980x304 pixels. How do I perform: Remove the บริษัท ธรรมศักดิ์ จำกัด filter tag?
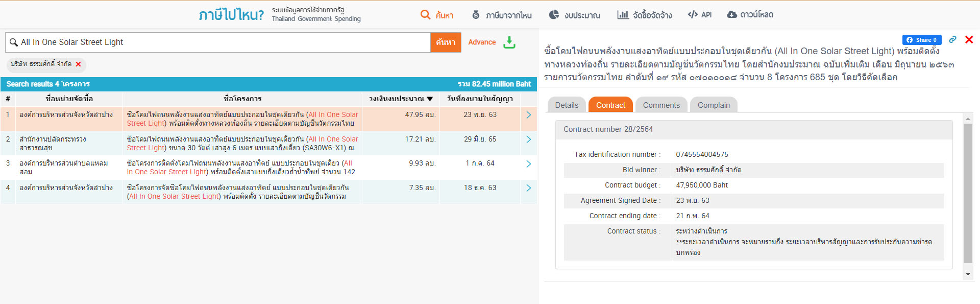pos(78,64)
